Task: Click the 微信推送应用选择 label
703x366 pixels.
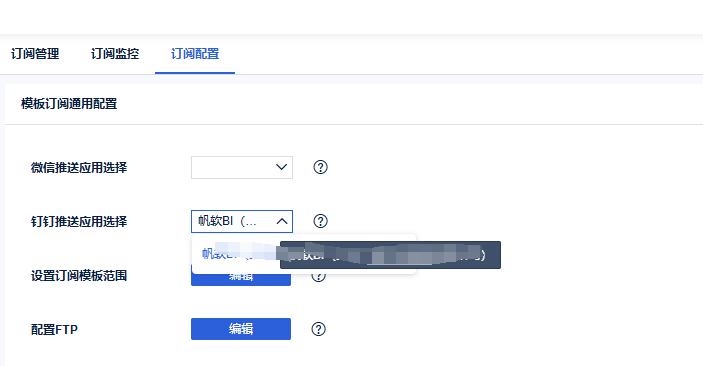Action: [x=79, y=168]
